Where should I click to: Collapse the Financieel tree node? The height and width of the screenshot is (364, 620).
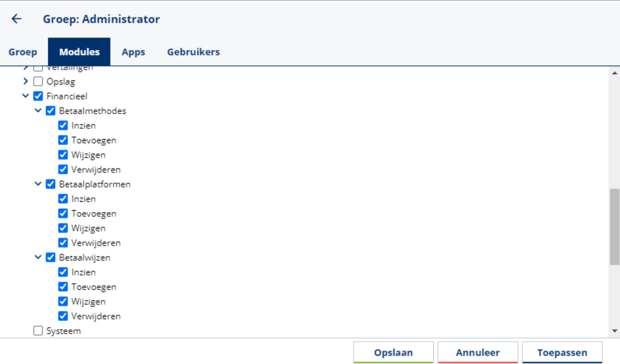pyautogui.click(x=26, y=96)
